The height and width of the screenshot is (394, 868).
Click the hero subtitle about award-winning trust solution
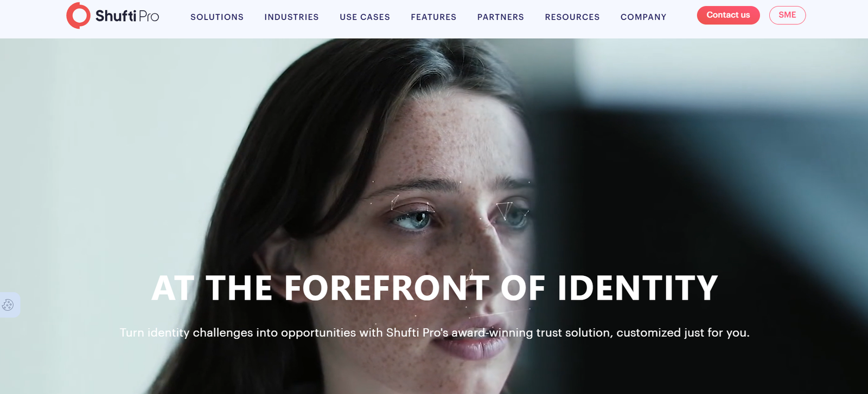pyautogui.click(x=435, y=333)
